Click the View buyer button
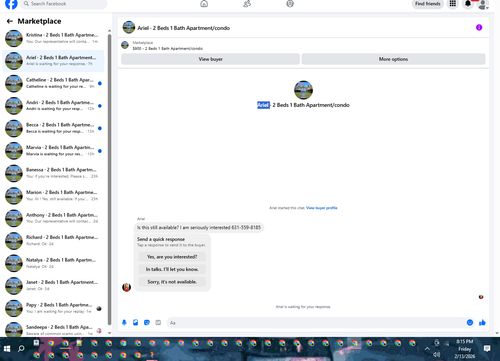Viewport: 500px width, 361px height. pyautogui.click(x=210, y=59)
